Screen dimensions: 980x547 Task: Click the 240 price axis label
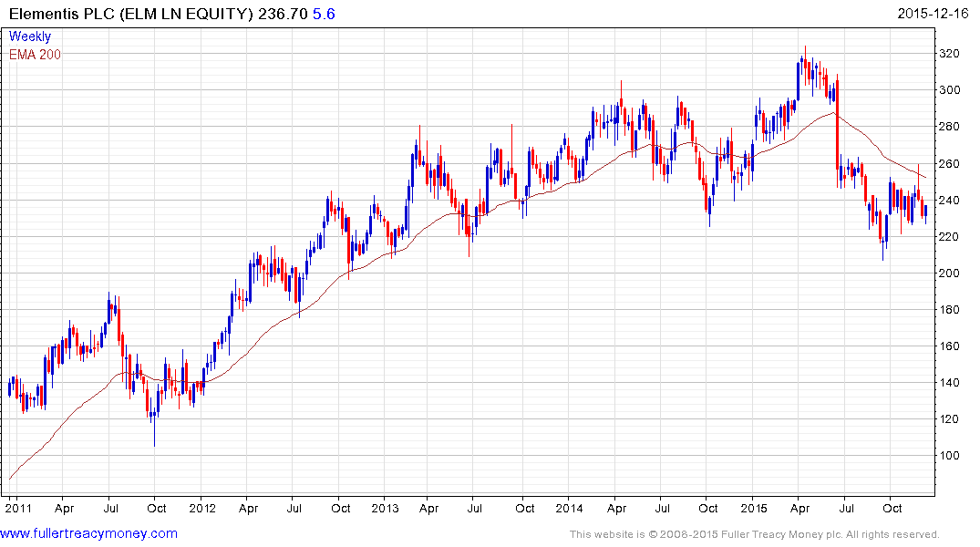pyautogui.click(x=949, y=200)
